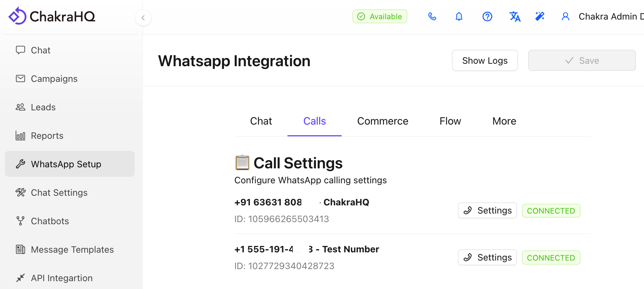This screenshot has height=289, width=644.
Task: Select WhatsApp Setup in sidebar
Action: pyautogui.click(x=70, y=164)
